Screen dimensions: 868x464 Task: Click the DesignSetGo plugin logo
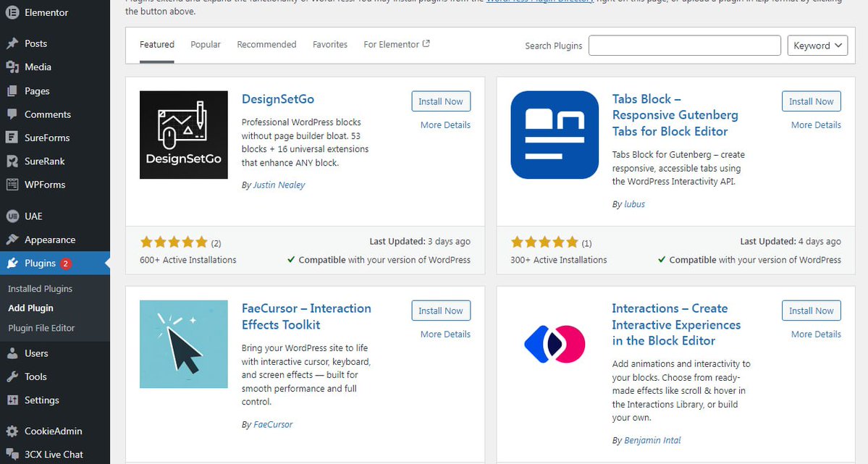click(184, 135)
